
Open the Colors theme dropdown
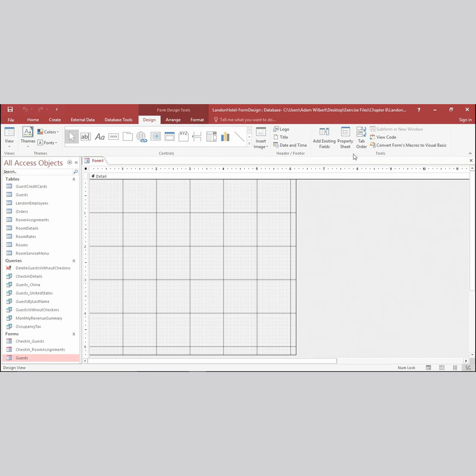click(x=48, y=131)
